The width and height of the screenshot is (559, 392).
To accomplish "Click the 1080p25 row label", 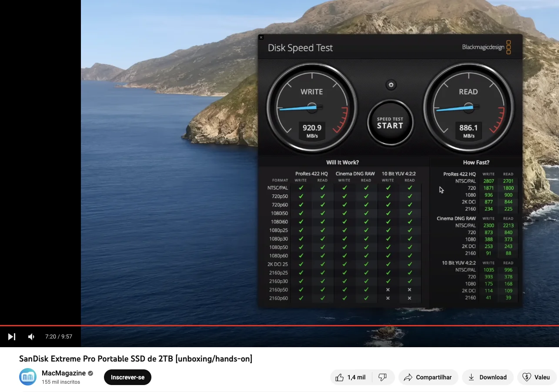I will [278, 230].
